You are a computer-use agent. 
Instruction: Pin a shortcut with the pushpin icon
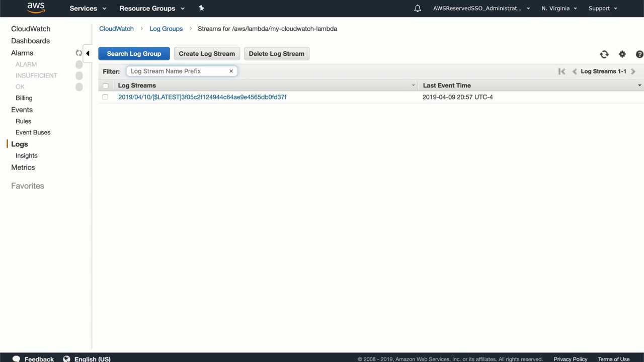click(201, 8)
